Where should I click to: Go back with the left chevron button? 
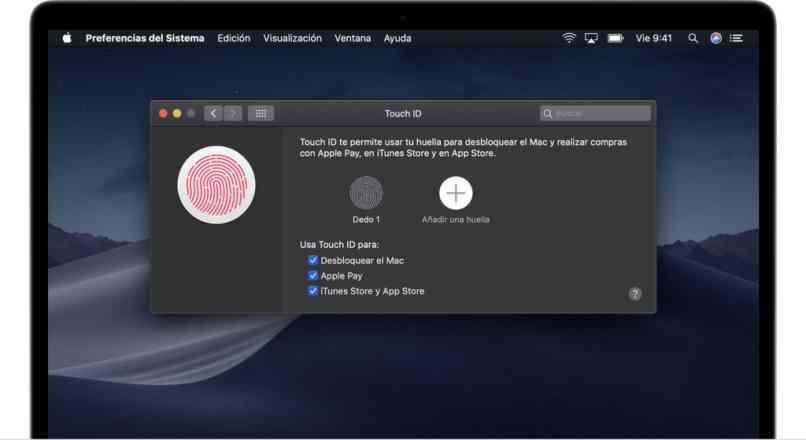[213, 114]
